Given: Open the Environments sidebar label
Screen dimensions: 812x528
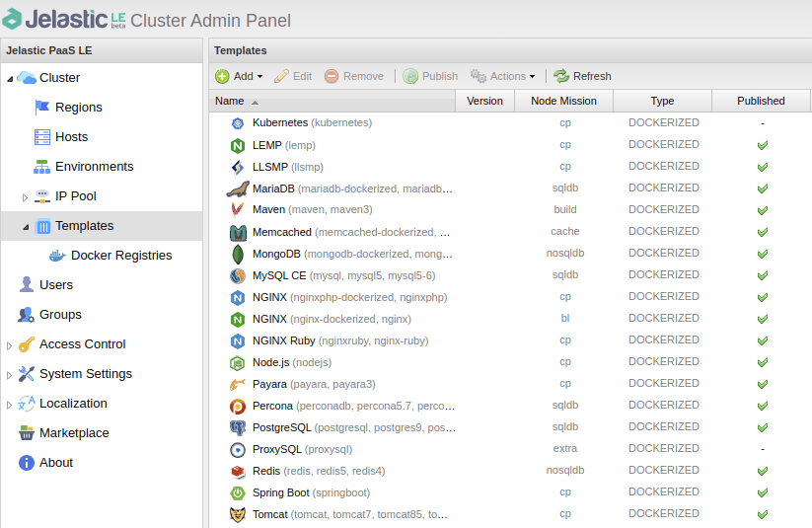Looking at the screenshot, I should pyautogui.click(x=95, y=167).
